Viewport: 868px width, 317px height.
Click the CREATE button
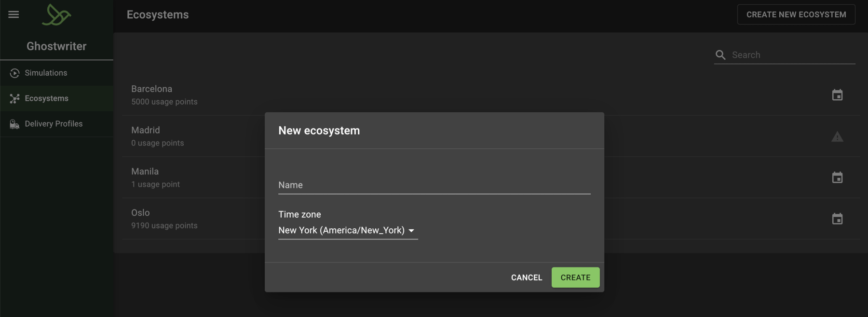tap(575, 277)
